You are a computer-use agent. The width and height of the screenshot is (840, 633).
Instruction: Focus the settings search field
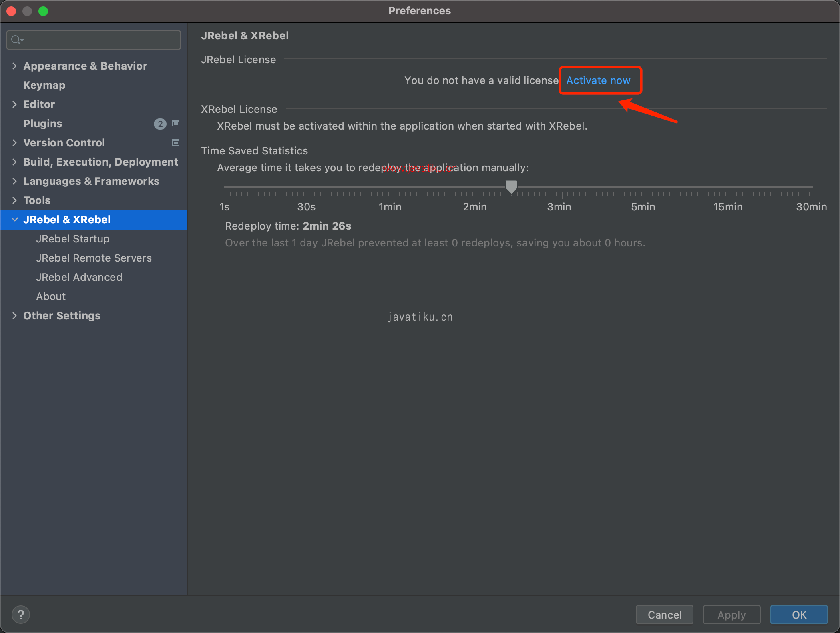(x=94, y=40)
